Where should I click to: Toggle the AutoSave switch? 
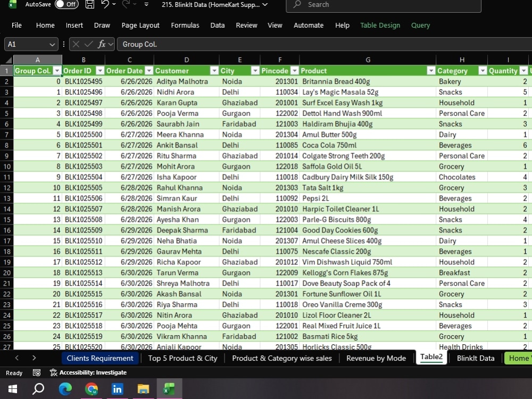pyautogui.click(x=67, y=4)
